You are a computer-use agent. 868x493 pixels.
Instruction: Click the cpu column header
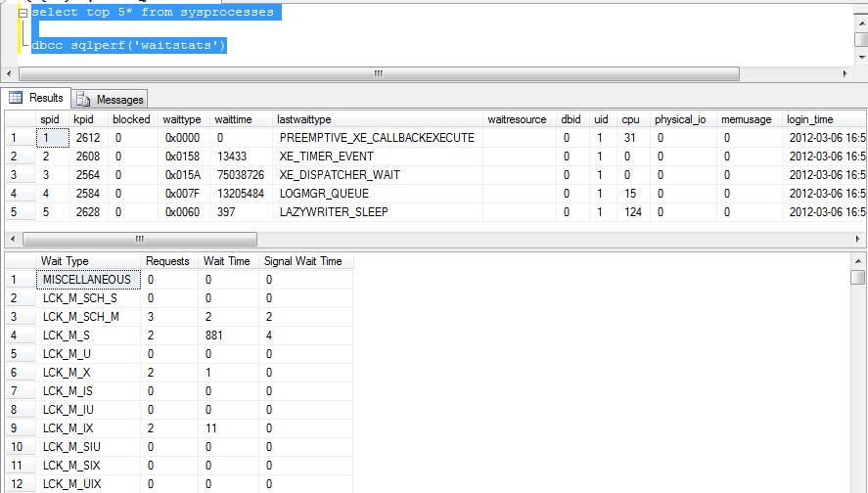click(630, 119)
